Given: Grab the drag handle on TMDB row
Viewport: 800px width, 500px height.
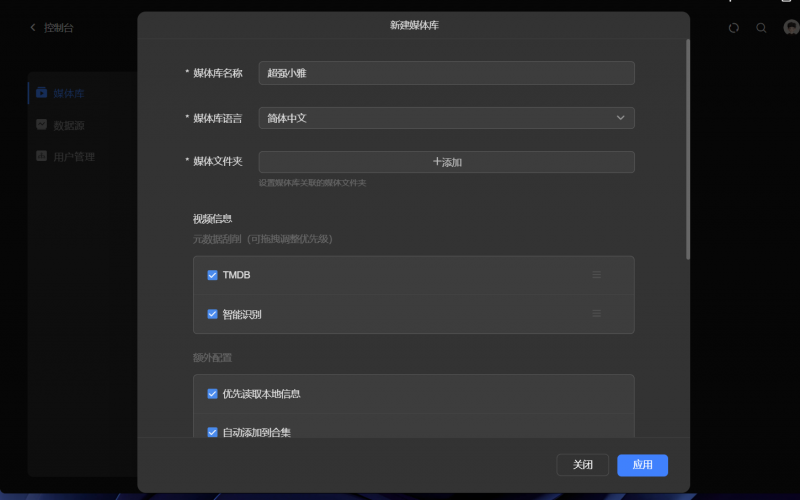Looking at the screenshot, I should [x=596, y=275].
